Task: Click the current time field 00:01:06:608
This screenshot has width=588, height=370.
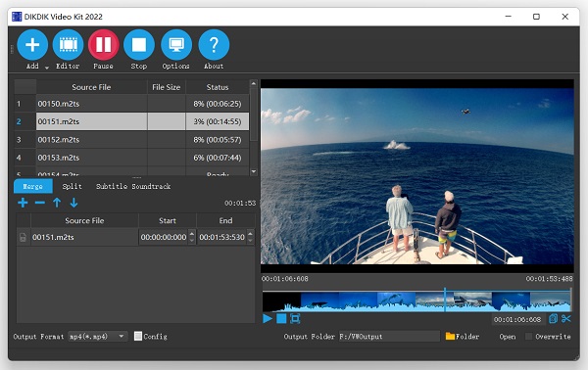Action: click(x=517, y=319)
